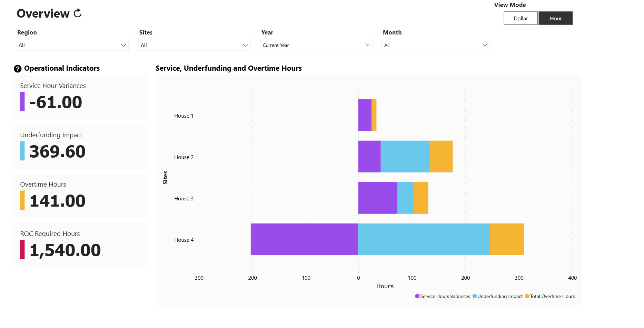
Task: Click the purple indicator beside Service Hour Variances
Action: point(22,102)
